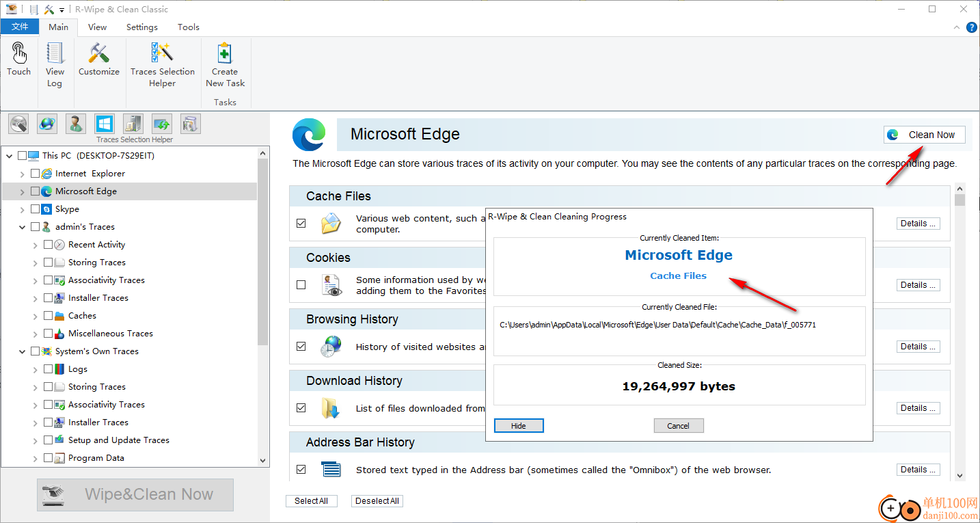This screenshot has width=980, height=523.
Task: Switch to the Settings ribbon tab
Action: coord(142,27)
